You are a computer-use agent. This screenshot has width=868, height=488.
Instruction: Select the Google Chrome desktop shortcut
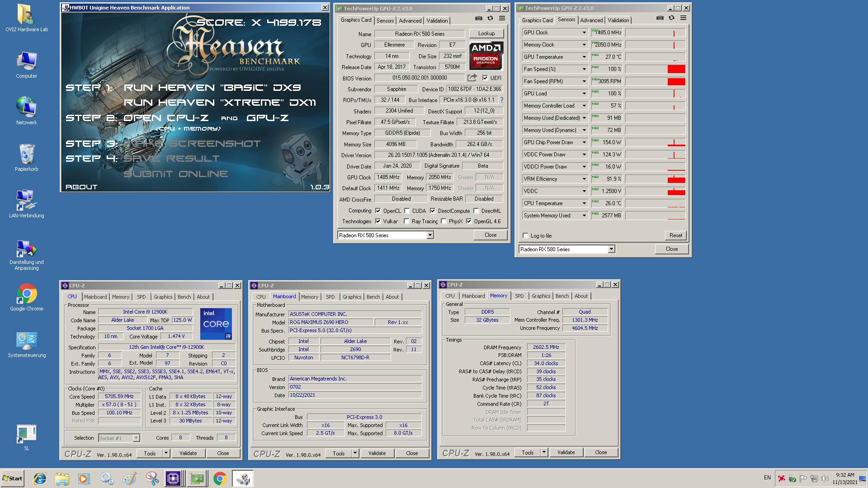(27, 297)
